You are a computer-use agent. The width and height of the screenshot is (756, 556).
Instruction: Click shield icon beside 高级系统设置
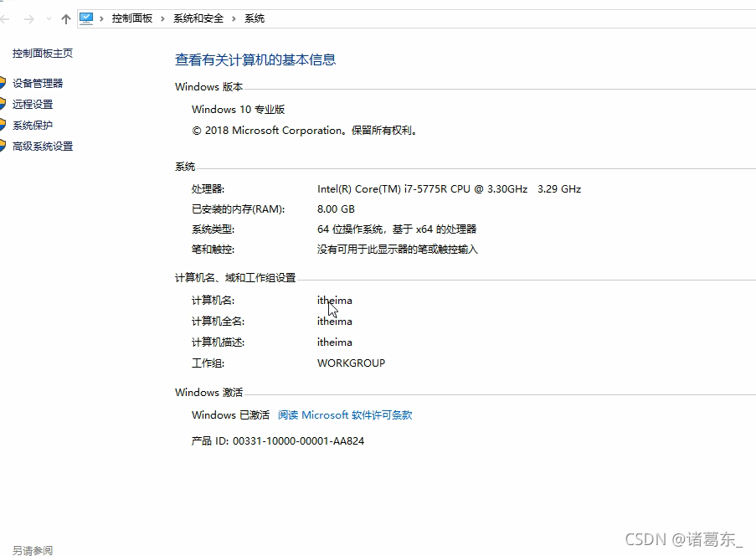point(3,146)
